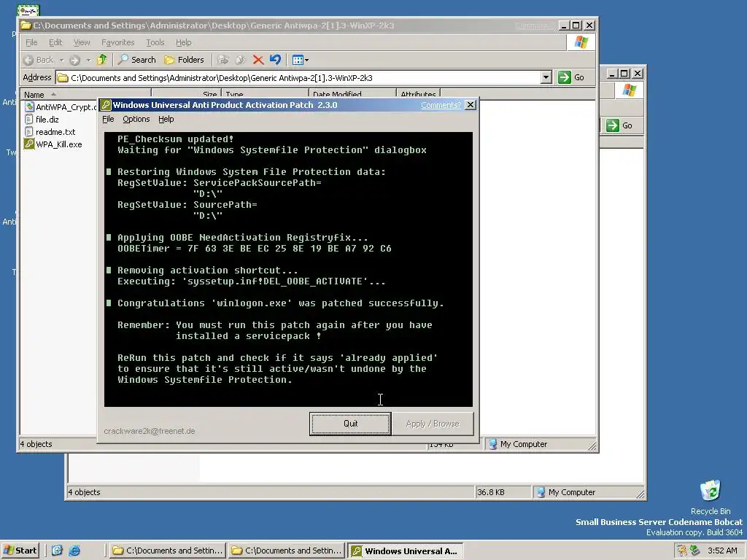Click the Go button in rear Explorer window

tap(619, 125)
